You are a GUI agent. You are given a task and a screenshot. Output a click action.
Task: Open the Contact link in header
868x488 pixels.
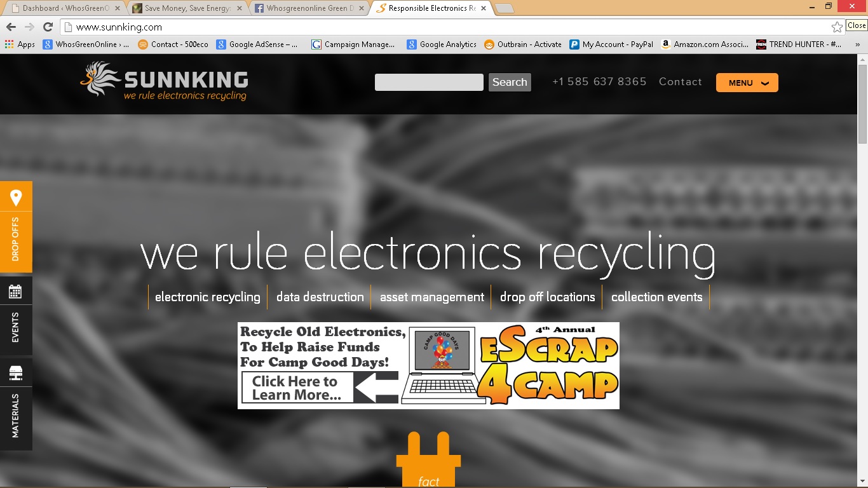click(680, 82)
